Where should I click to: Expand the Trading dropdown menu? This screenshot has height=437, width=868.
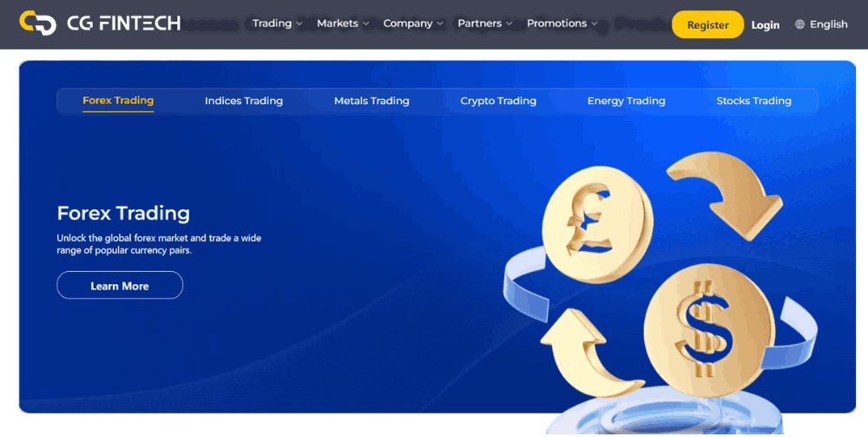point(278,23)
